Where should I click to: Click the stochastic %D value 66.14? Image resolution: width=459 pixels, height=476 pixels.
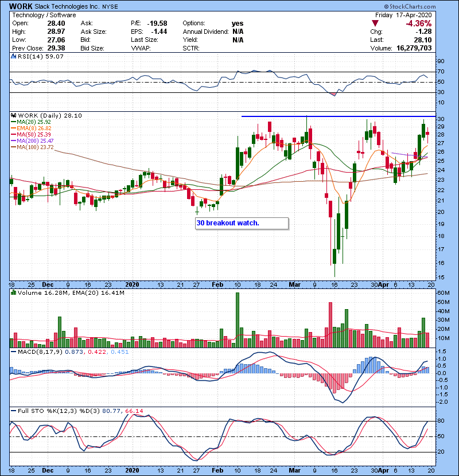click(134, 411)
